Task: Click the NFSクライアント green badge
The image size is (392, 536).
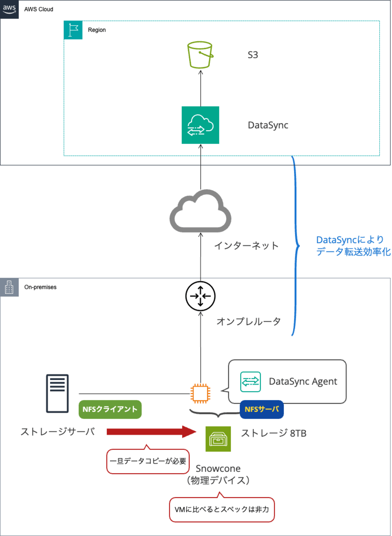Action: coord(110,409)
